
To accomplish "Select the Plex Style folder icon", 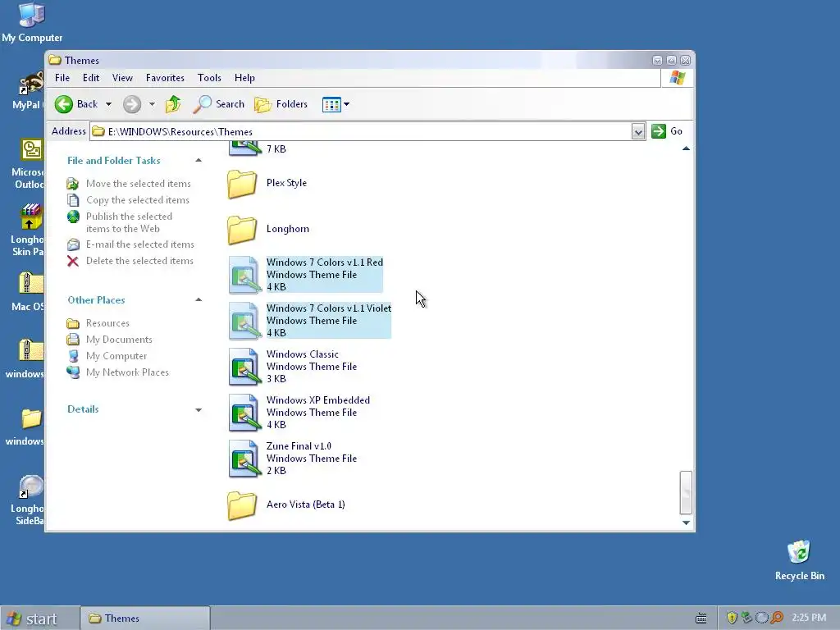I will [242, 184].
